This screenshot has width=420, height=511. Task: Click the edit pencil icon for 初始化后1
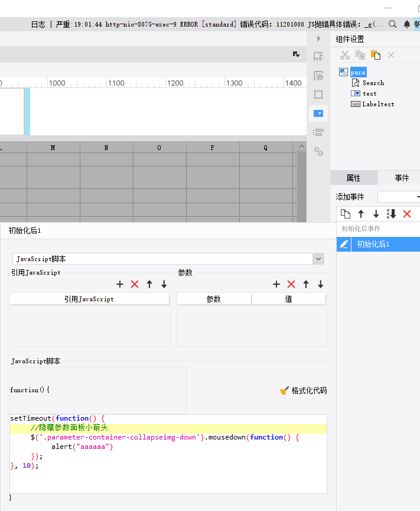point(344,244)
